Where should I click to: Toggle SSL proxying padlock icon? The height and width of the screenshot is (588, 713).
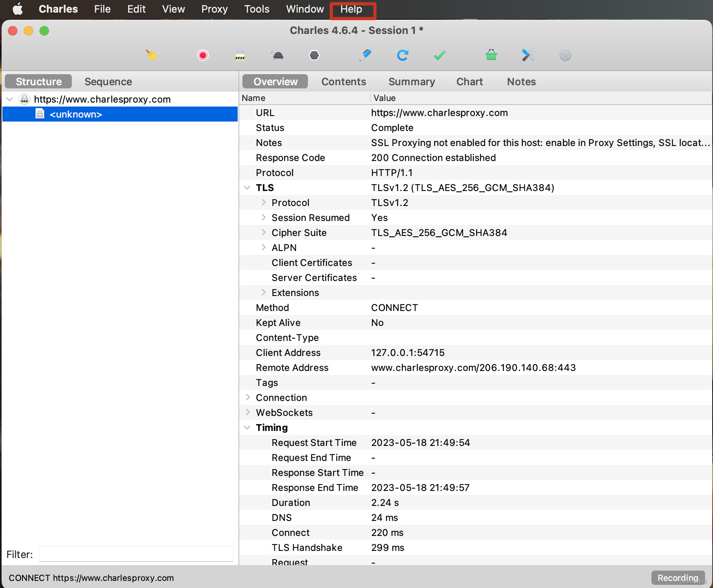[240, 55]
